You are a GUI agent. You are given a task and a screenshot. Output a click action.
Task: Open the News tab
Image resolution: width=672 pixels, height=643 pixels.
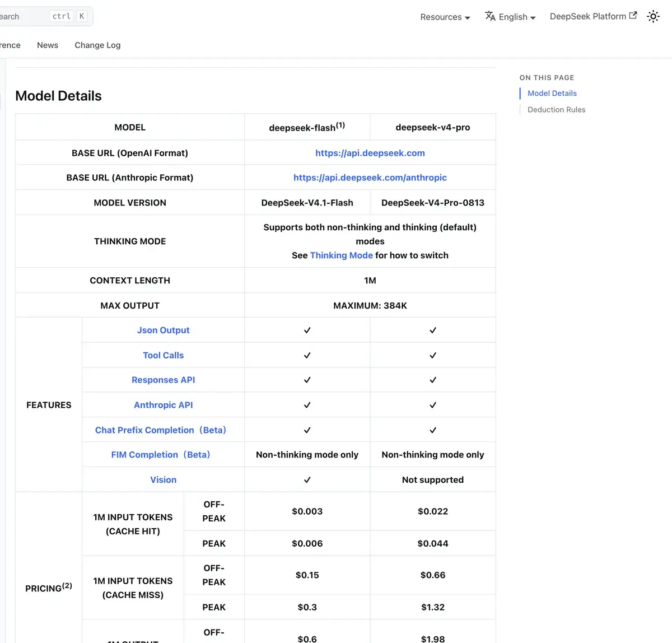tap(48, 45)
